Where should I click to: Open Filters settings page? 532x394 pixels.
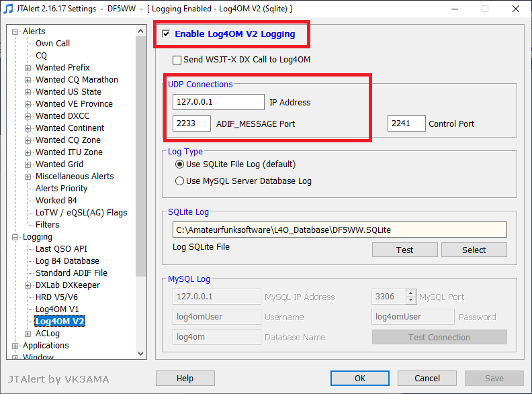point(47,225)
